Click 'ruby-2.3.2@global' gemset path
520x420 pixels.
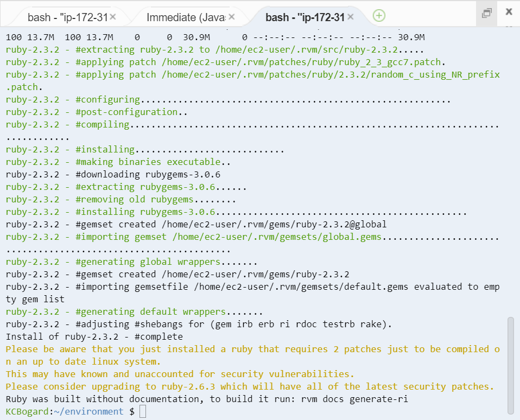point(341,225)
